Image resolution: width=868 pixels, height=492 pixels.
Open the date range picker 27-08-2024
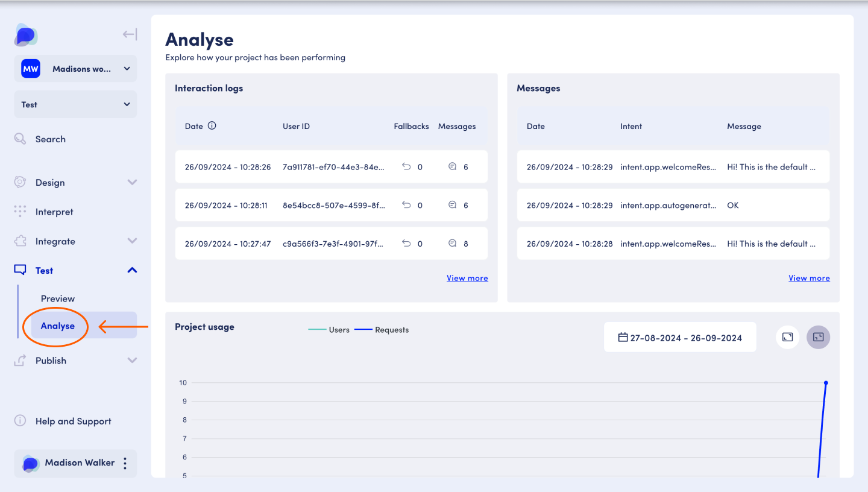[680, 338]
